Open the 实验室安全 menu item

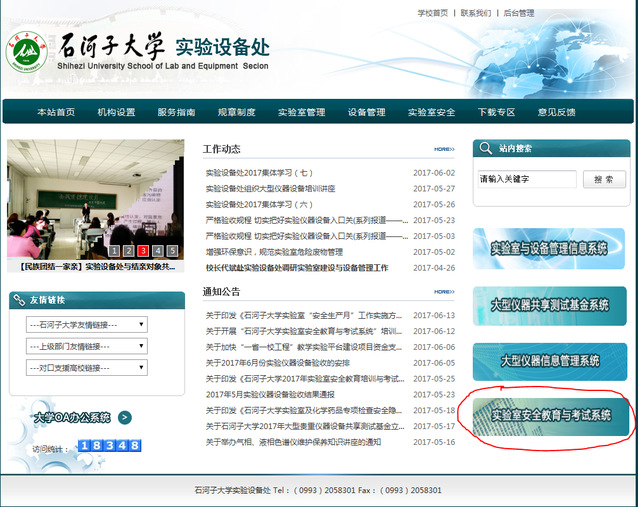coord(432,112)
